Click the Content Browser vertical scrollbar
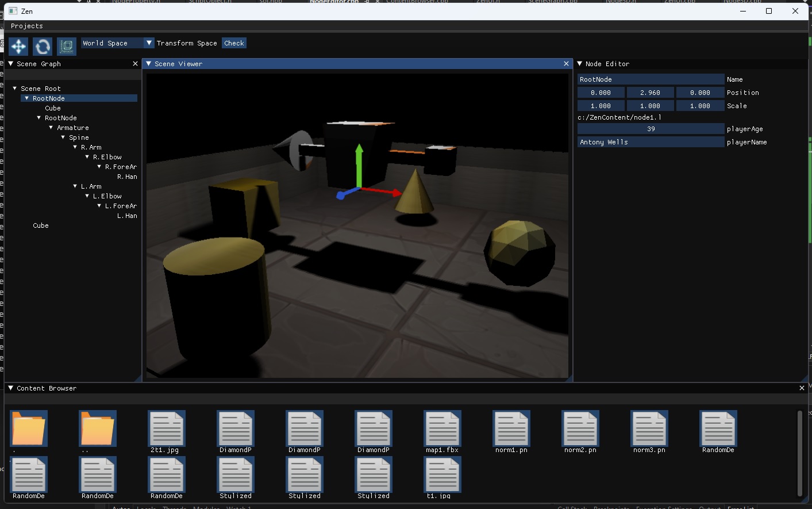The image size is (812, 509). point(799,453)
